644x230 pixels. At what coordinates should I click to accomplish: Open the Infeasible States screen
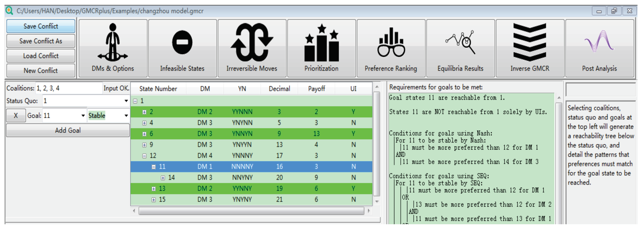coord(182,48)
